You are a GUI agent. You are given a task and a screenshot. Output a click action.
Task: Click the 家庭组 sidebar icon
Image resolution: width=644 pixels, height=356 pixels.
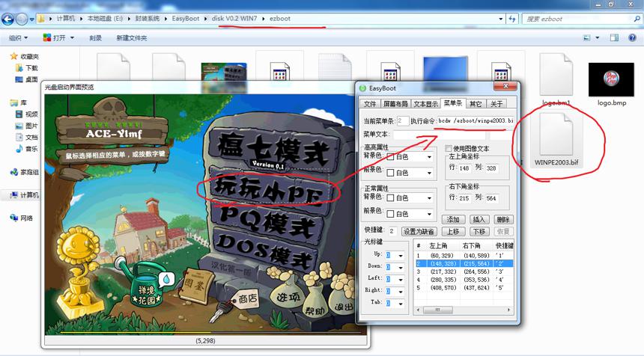click(14, 172)
